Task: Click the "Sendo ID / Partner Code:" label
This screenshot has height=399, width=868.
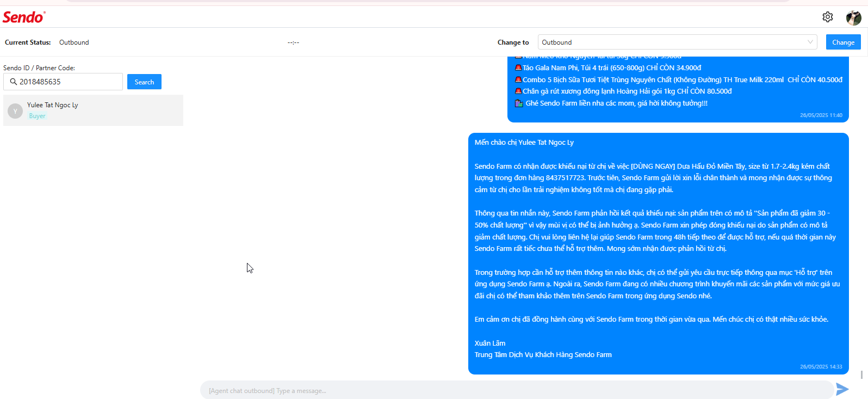Action: click(39, 67)
